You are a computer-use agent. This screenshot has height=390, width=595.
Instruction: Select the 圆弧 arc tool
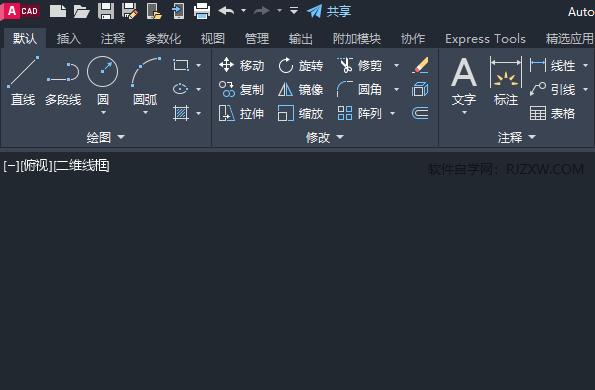pyautogui.click(x=145, y=81)
